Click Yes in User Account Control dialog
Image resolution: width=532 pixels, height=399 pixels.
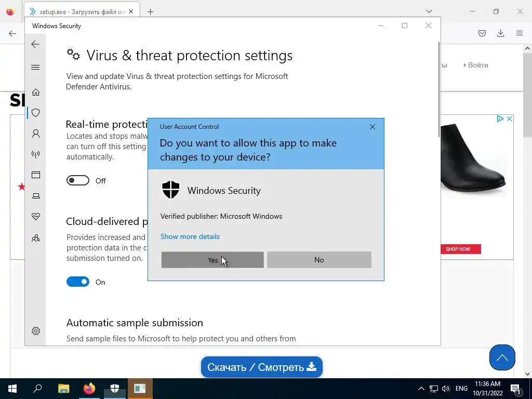[x=212, y=260]
